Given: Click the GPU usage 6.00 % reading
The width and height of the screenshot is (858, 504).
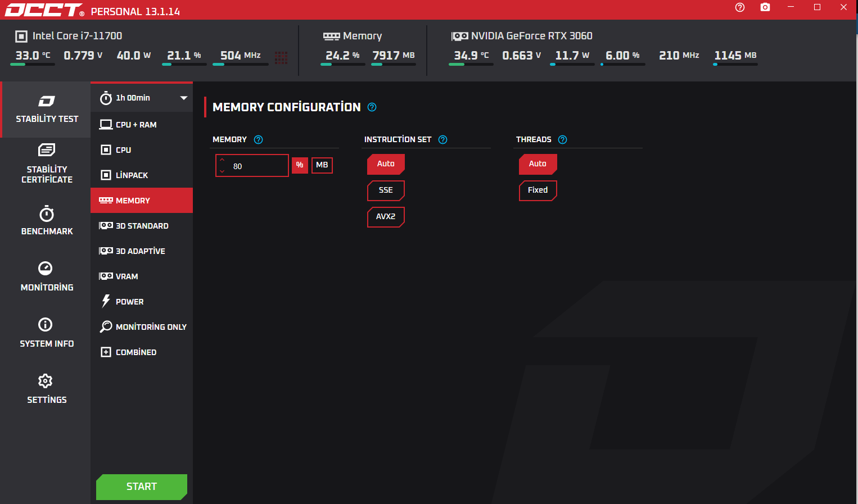Looking at the screenshot, I should [x=622, y=56].
